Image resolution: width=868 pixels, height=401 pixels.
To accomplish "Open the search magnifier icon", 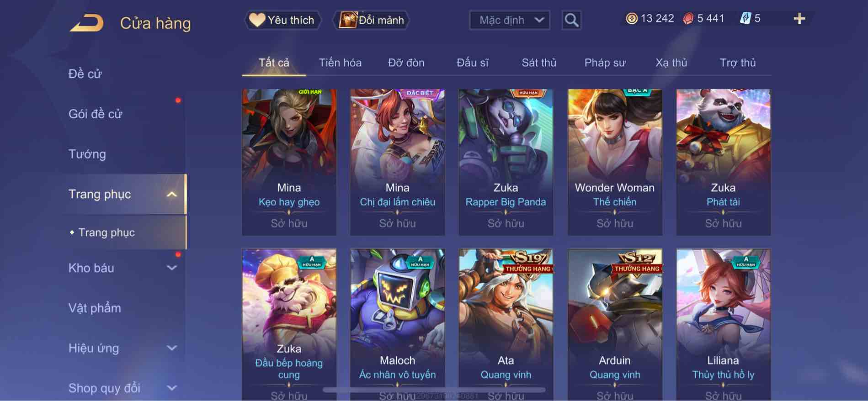I will coord(571,20).
